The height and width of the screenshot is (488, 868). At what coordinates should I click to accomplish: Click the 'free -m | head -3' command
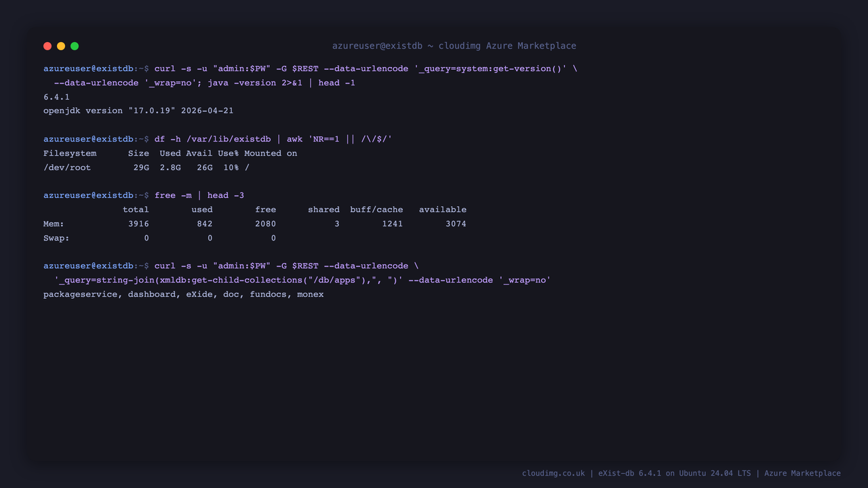point(199,195)
